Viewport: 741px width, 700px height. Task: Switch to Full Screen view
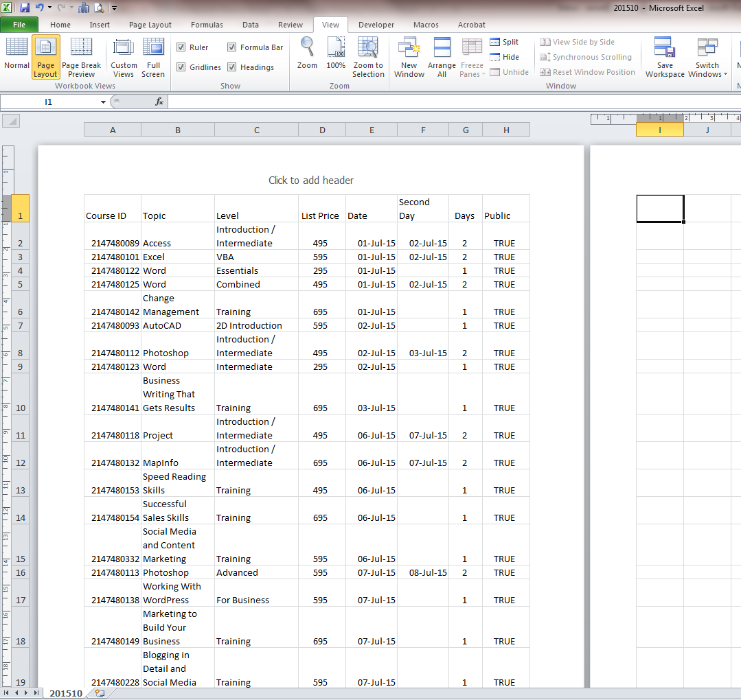click(x=153, y=57)
